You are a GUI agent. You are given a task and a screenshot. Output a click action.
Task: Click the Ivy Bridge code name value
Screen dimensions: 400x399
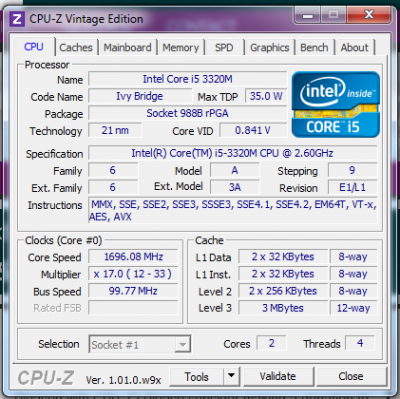tap(140, 96)
